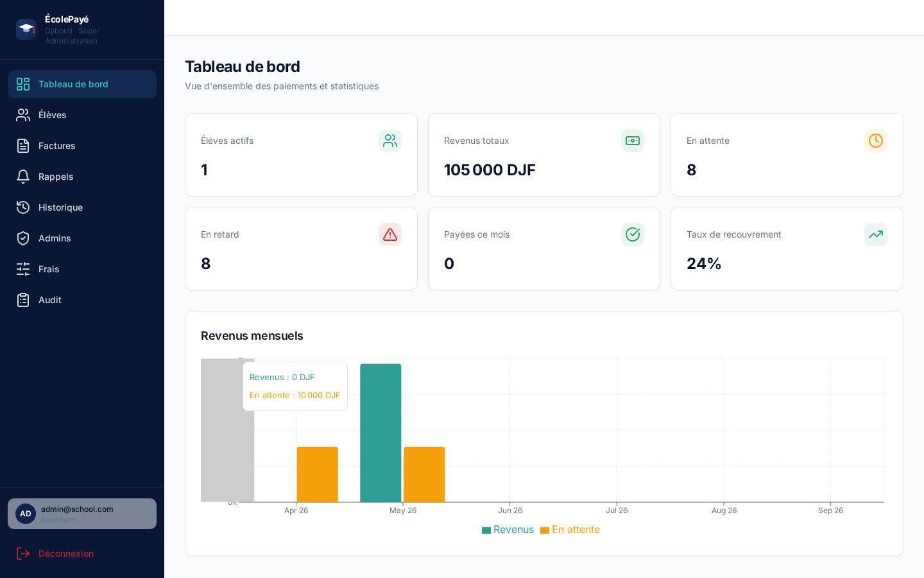The width and height of the screenshot is (924, 578).
Task: Click the Historique clock-arrow icon
Action: [x=23, y=207]
